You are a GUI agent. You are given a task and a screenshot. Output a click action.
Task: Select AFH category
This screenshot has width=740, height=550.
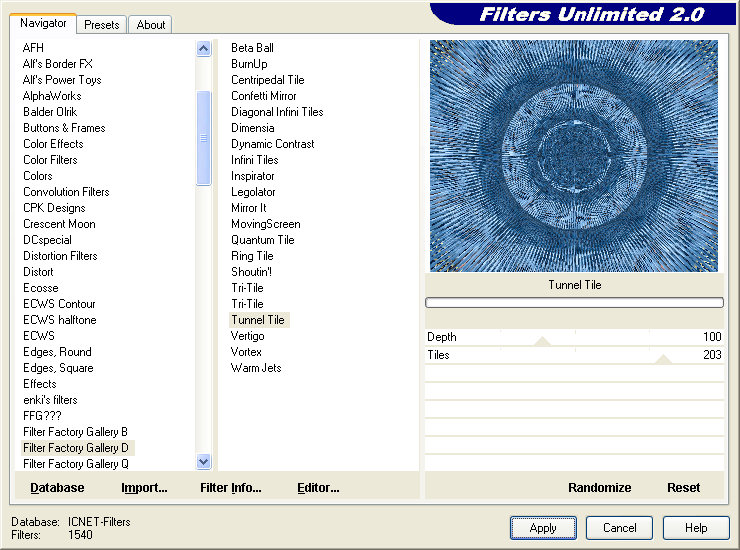[33, 48]
